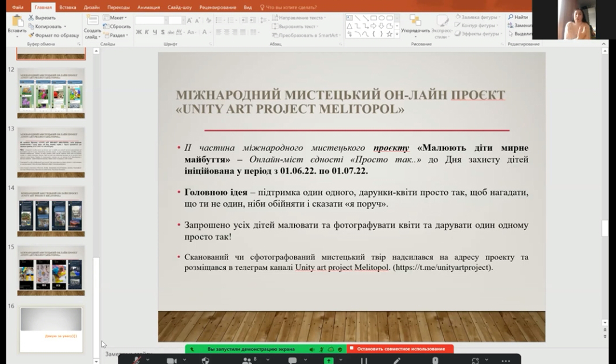616x364 pixels.
Task: Click the font name input box
Action: (x=149, y=21)
